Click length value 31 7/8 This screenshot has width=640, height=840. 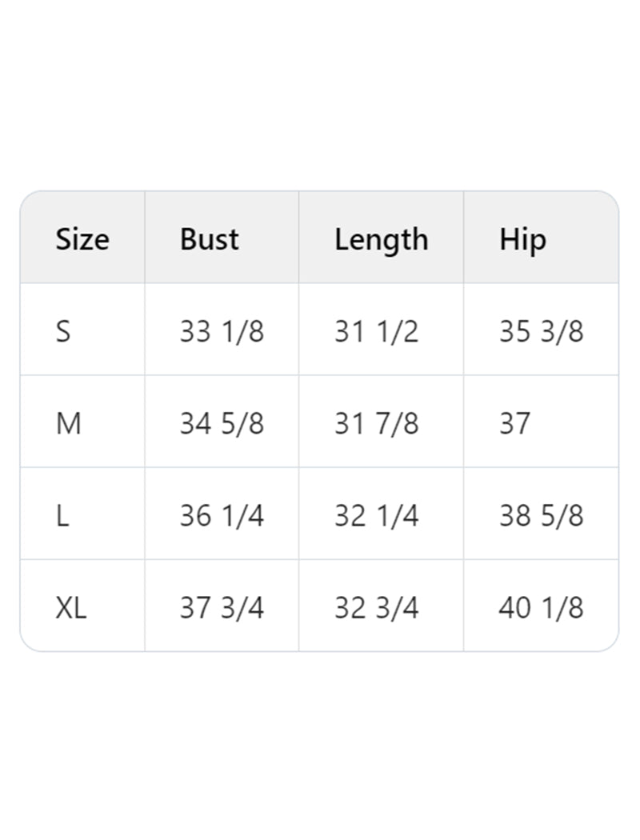click(x=377, y=423)
